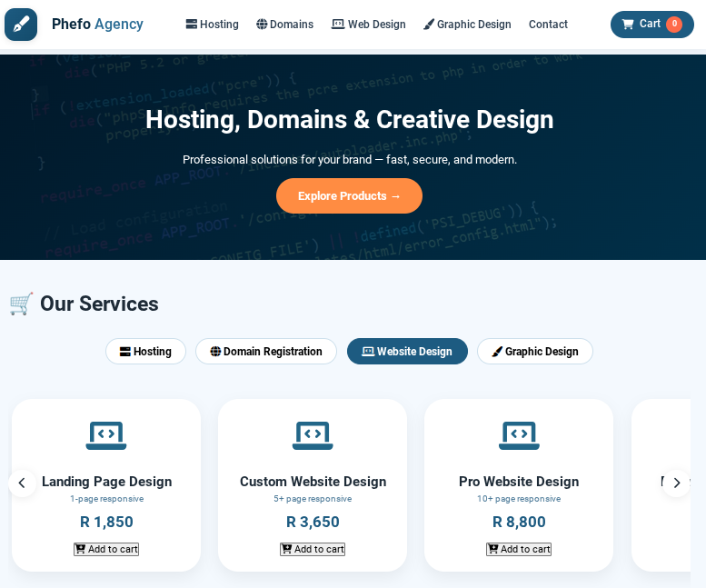Select the Website Design services tab

point(407,351)
